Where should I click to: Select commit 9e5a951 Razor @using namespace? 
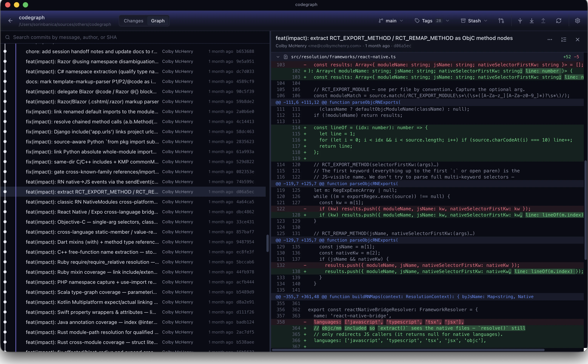coord(133,61)
